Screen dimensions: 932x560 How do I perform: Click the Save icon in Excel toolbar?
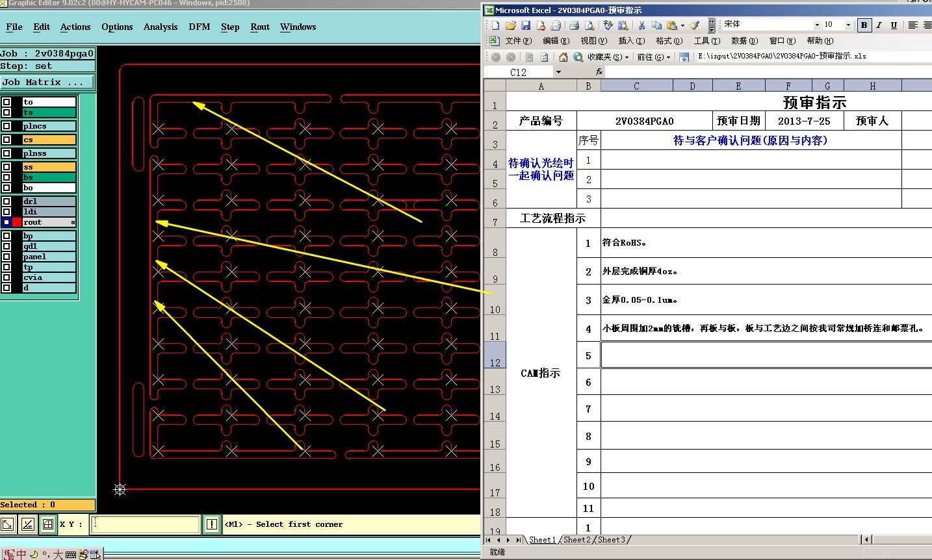526,25
